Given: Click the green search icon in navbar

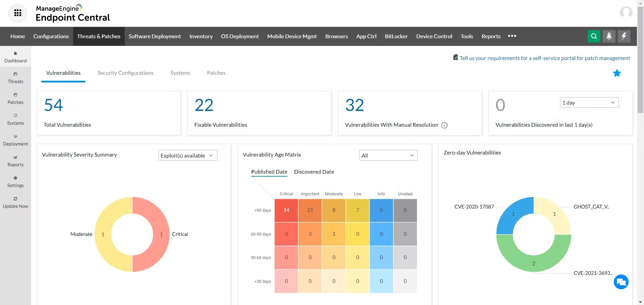Looking at the screenshot, I should tap(594, 36).
